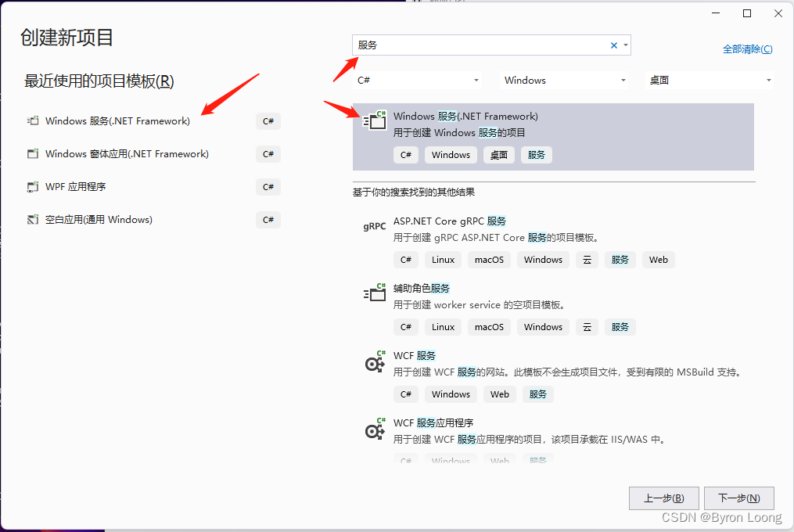Close the 创建新项目 dialog window
The image size is (794, 532).
pos(778,13)
